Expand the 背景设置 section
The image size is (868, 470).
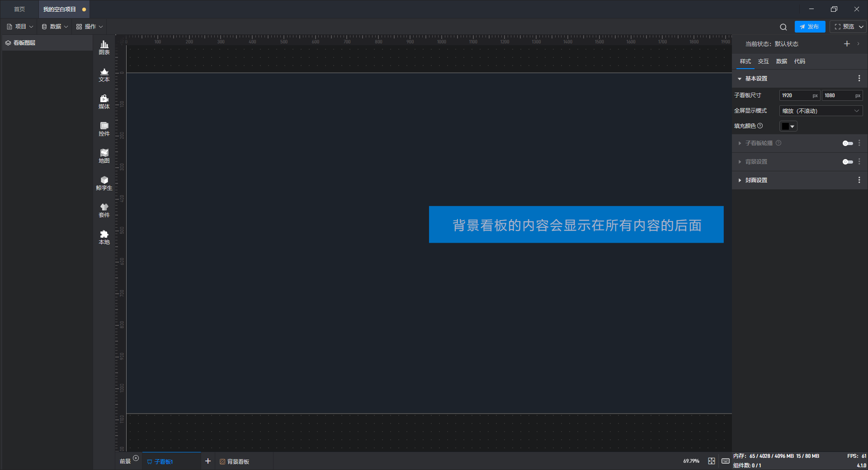click(x=740, y=162)
